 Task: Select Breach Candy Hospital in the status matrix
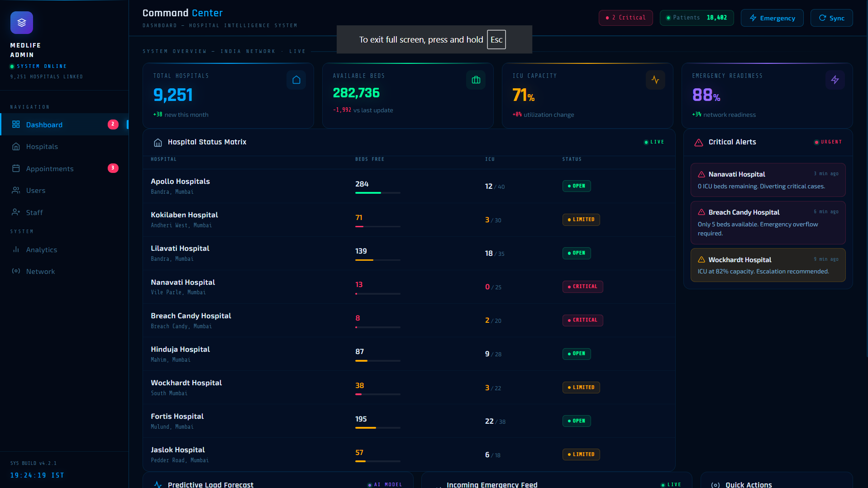pos(191,316)
